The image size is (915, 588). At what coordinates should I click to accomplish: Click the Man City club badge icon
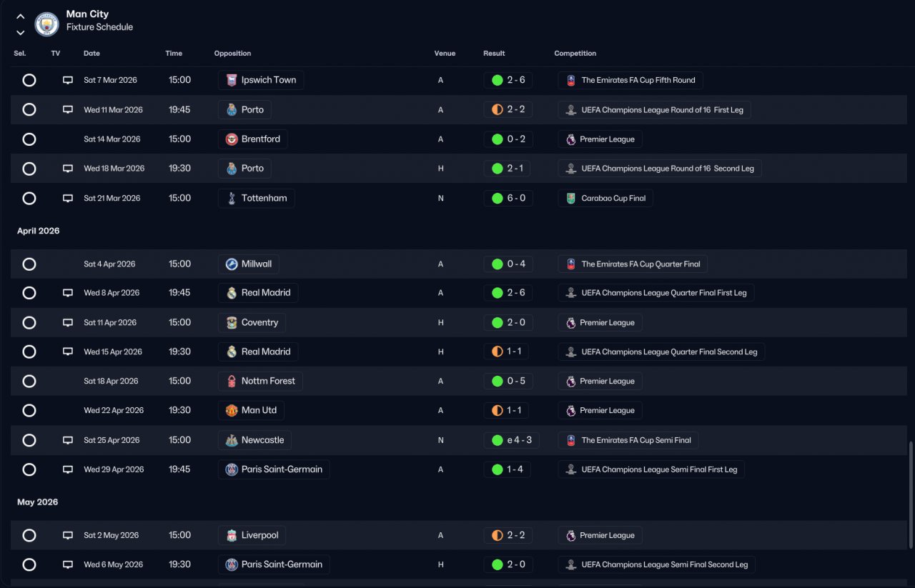pos(47,24)
